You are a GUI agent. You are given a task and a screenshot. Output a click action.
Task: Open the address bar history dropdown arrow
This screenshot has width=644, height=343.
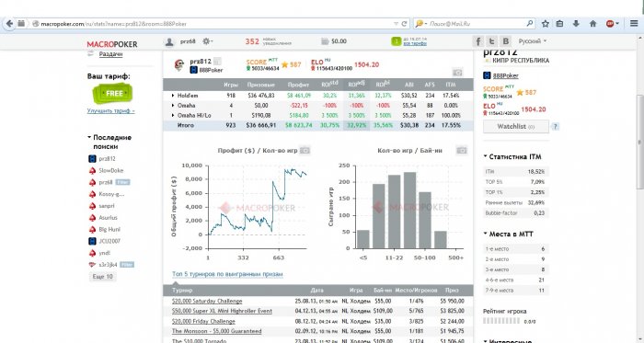tap(396, 24)
